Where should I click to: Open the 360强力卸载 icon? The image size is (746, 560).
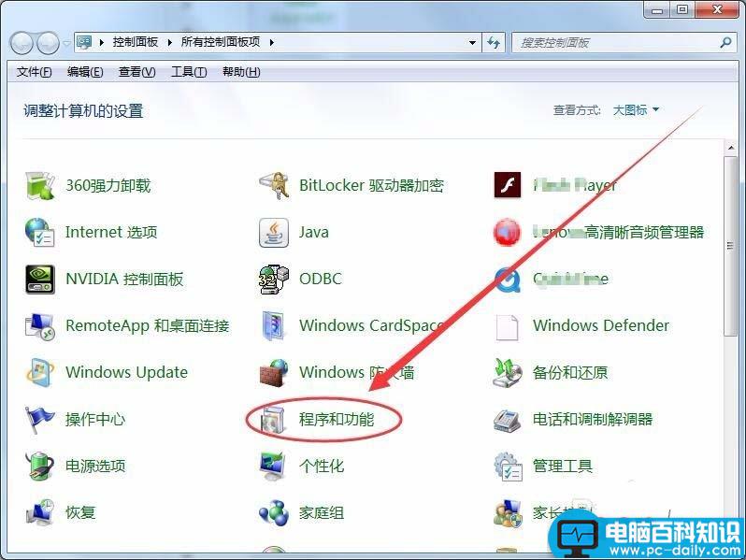coord(40,185)
